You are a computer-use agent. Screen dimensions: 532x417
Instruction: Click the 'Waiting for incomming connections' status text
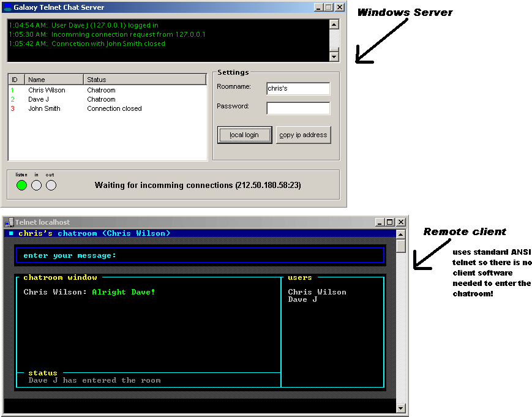198,186
